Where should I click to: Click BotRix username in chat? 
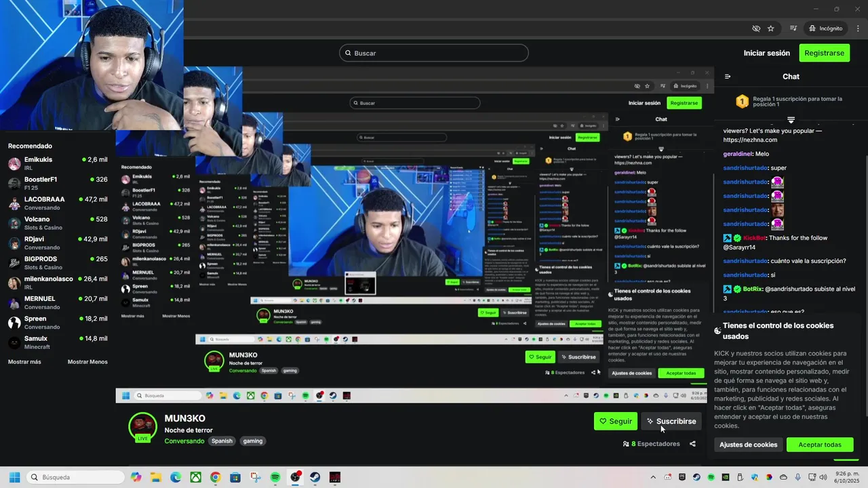pos(753,289)
